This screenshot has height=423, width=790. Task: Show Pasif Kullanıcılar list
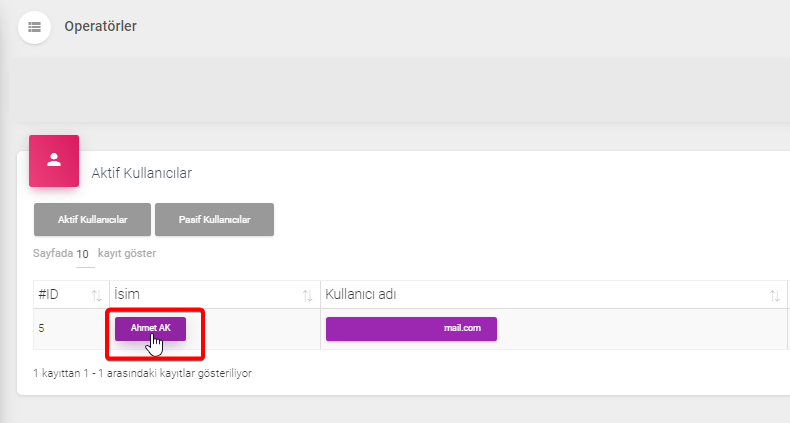coord(215,220)
